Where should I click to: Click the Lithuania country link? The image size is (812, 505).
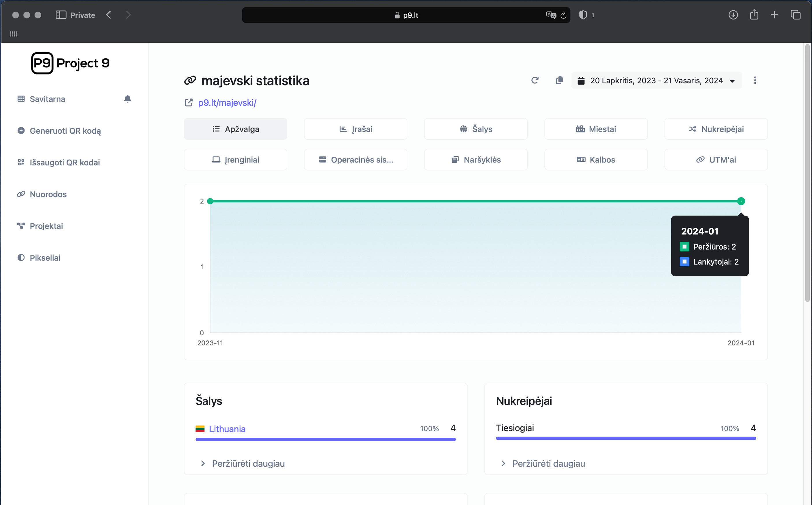tap(227, 429)
